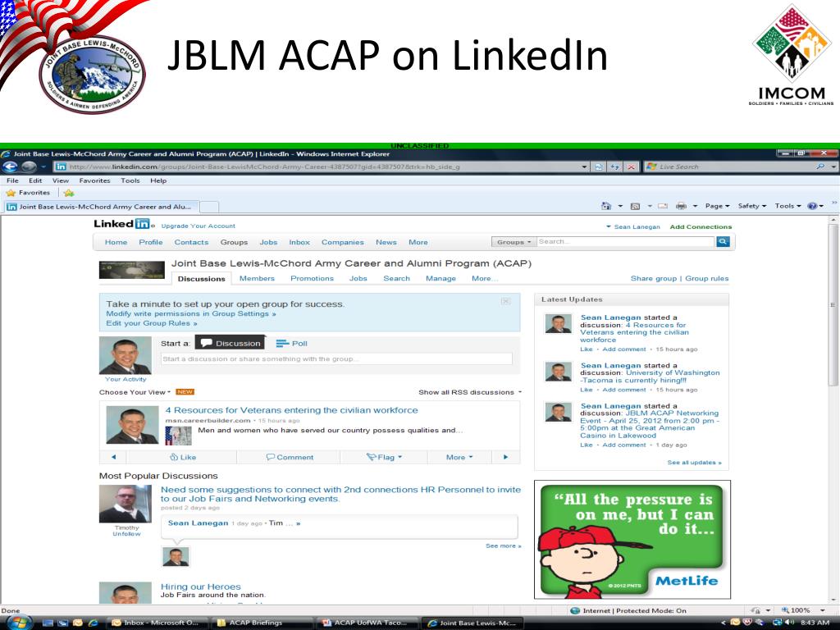Open See all updates link
Image resolution: width=840 pixels, height=630 pixels.
(x=694, y=463)
